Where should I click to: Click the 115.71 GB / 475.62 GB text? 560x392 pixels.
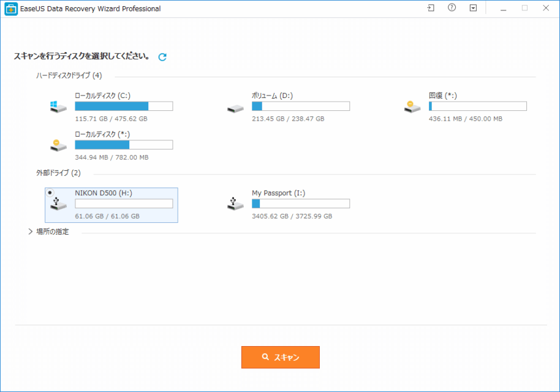point(111,119)
